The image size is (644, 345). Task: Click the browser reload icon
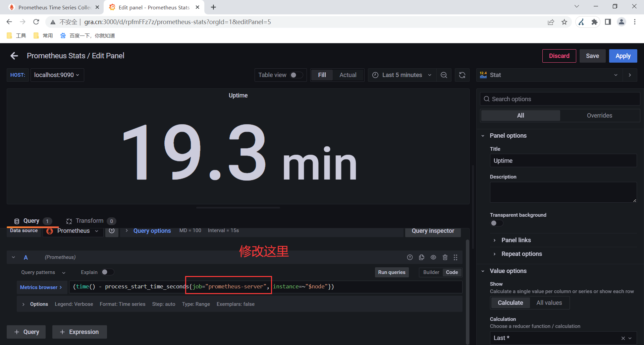click(x=36, y=22)
